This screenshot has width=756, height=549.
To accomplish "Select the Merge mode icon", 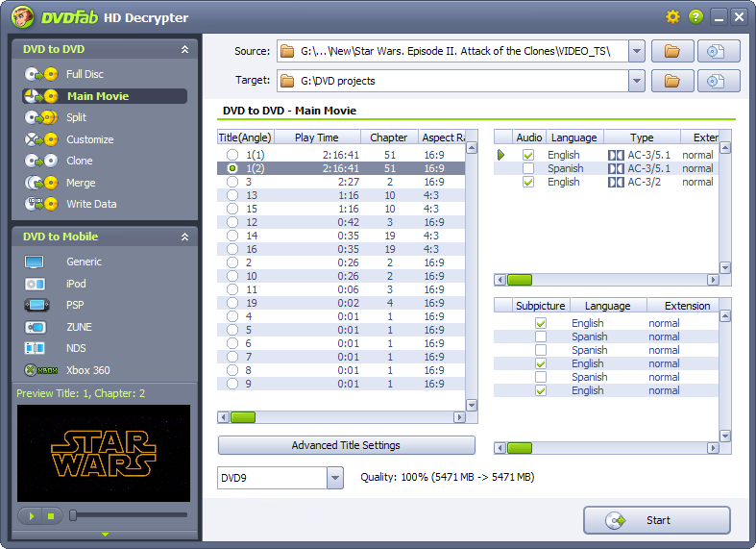I will (41, 183).
